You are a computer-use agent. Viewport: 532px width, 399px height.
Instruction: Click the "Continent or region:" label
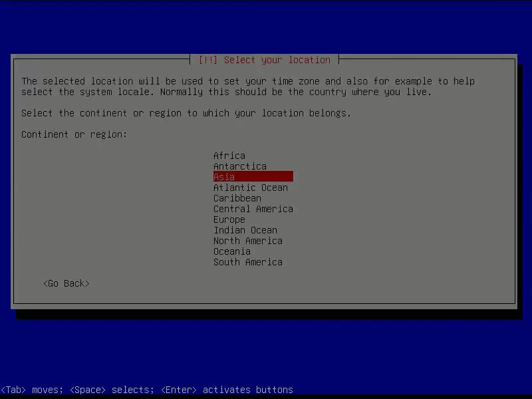coord(74,134)
